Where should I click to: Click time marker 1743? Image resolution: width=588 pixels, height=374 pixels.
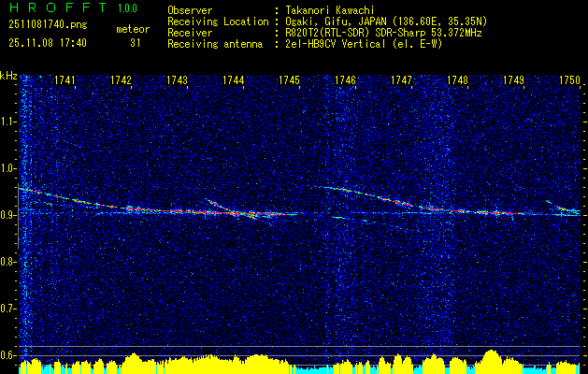pyautogui.click(x=177, y=80)
